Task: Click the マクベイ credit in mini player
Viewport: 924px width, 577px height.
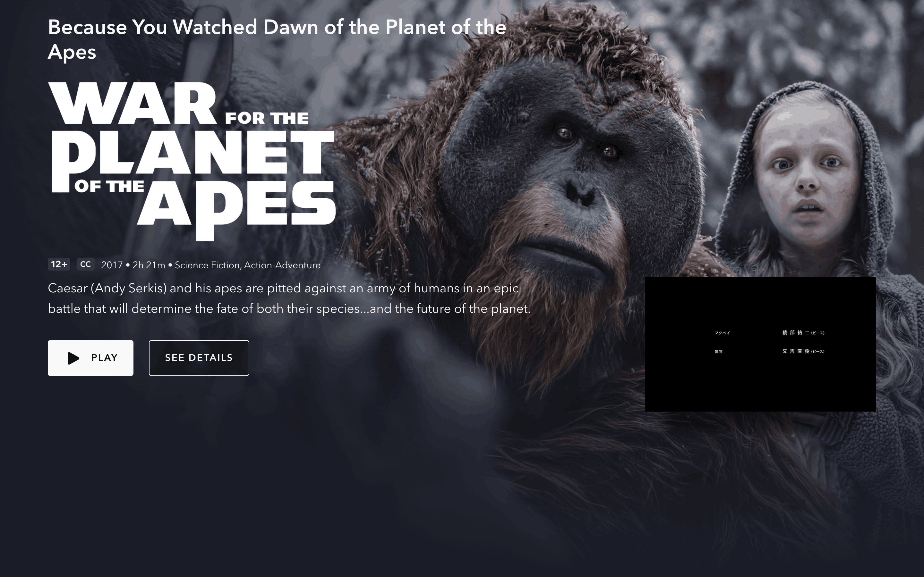Action: [x=723, y=333]
